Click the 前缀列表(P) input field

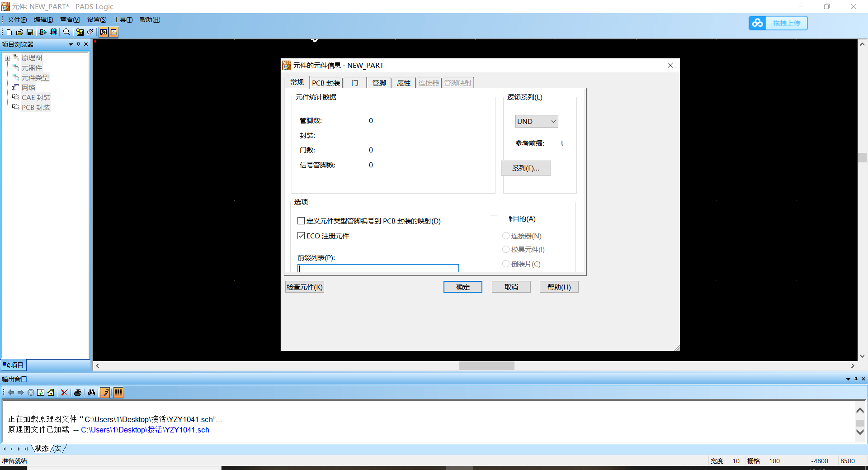click(378, 268)
